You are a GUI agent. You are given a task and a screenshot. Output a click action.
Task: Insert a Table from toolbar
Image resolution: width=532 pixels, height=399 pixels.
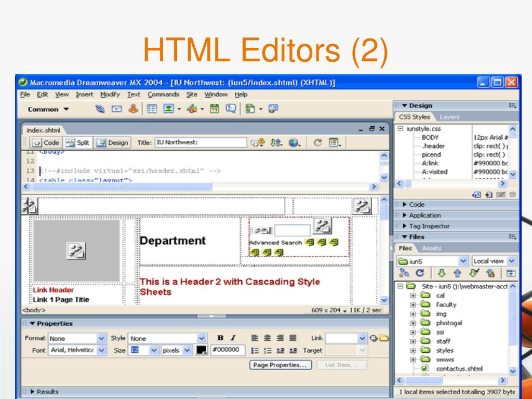point(152,109)
